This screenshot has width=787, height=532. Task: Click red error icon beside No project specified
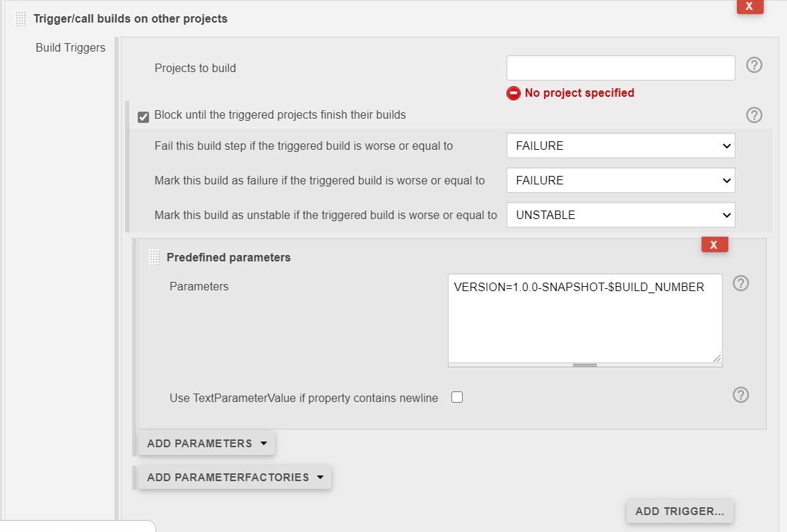(514, 93)
